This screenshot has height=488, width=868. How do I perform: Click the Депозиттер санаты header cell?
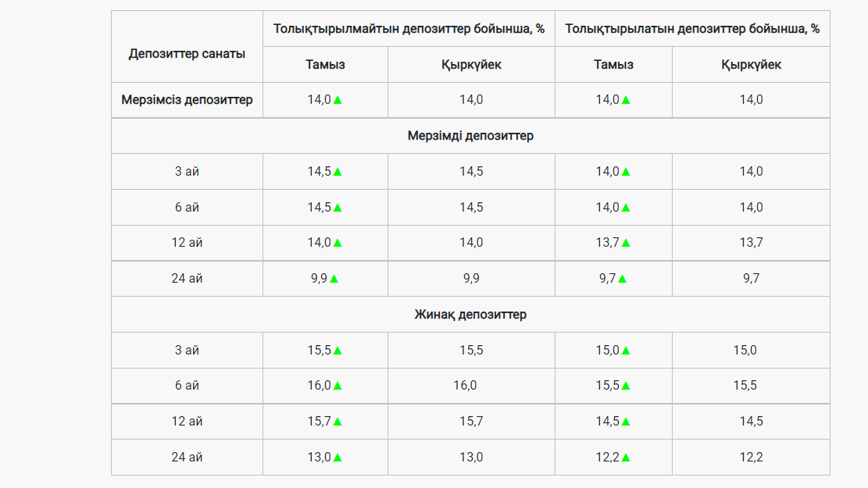(x=187, y=54)
